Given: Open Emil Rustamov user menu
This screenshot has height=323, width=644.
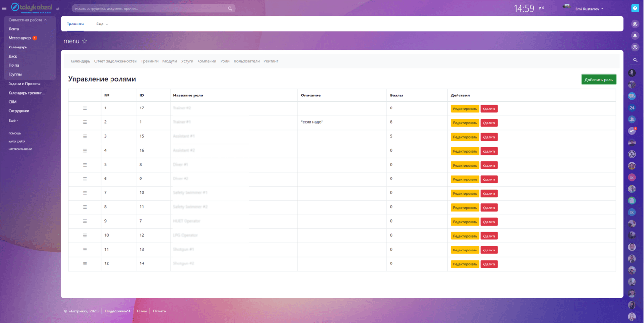Looking at the screenshot, I should (x=589, y=9).
